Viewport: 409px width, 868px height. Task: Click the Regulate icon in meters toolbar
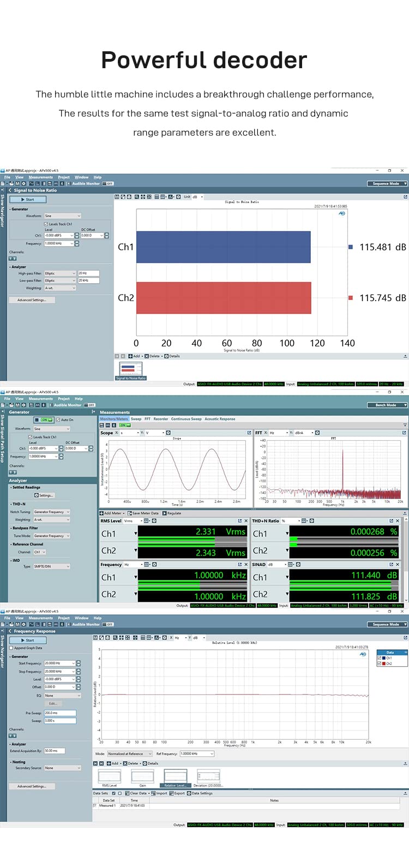[x=165, y=513]
